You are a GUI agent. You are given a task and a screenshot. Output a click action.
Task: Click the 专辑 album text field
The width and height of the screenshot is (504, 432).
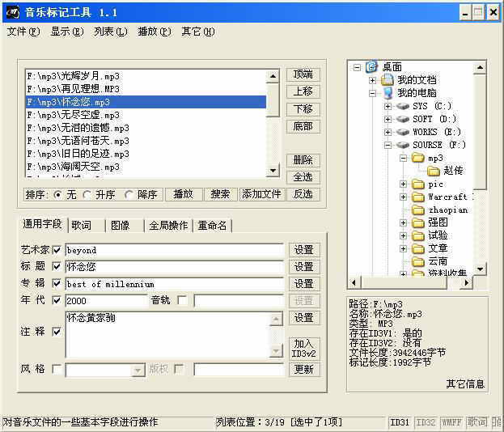coord(174,284)
